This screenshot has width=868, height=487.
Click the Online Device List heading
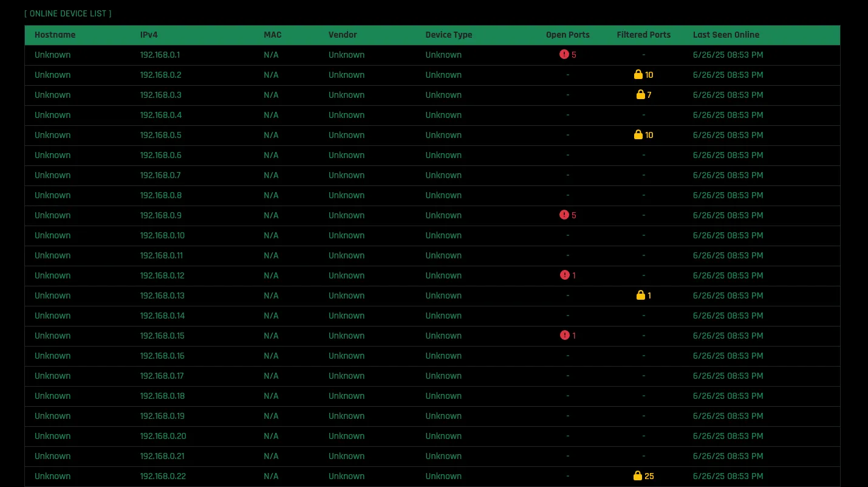(x=68, y=13)
